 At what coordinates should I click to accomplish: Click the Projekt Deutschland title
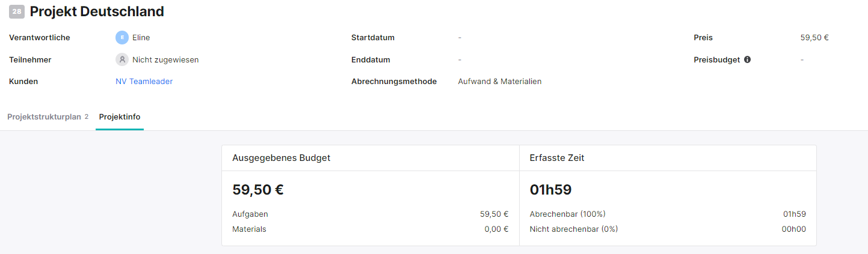tap(97, 11)
